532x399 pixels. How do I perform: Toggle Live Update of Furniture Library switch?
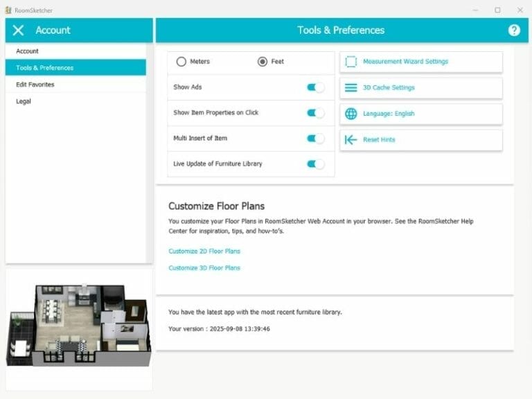pyautogui.click(x=316, y=164)
